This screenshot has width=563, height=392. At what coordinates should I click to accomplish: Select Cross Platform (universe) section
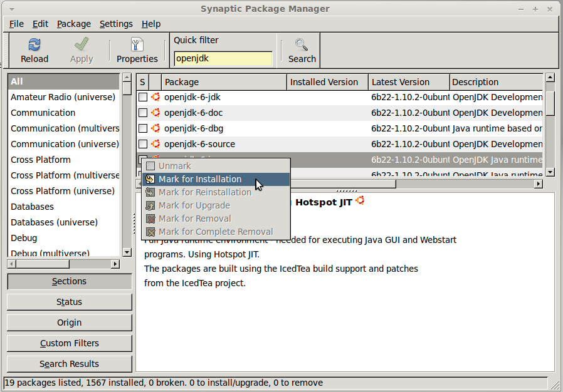point(63,191)
